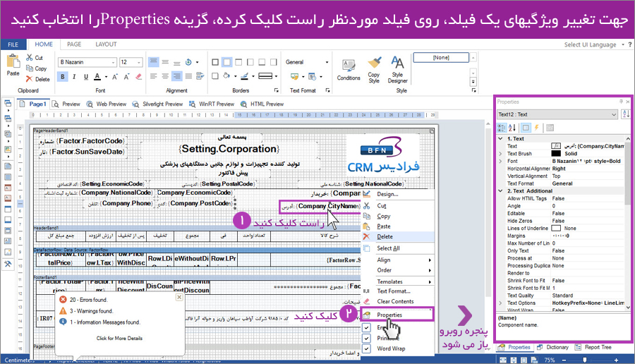Screen dimensions: 635x364
Task: Click the Grow Font icon
Action: [x=115, y=76]
